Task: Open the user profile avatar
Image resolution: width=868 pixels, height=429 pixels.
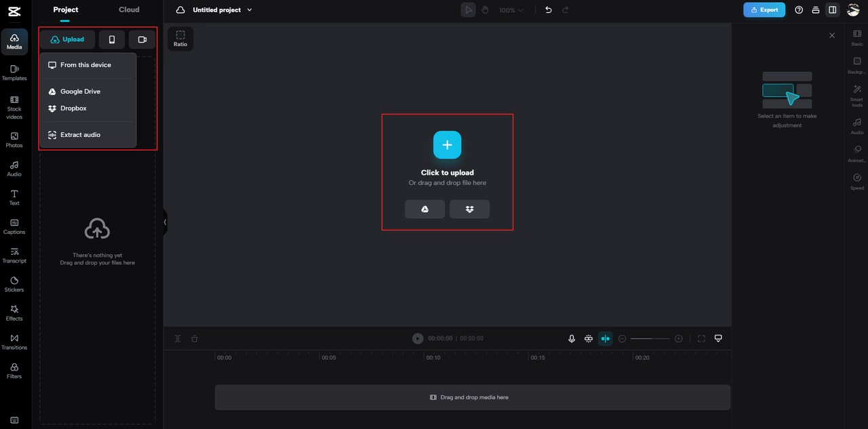Action: click(x=853, y=10)
